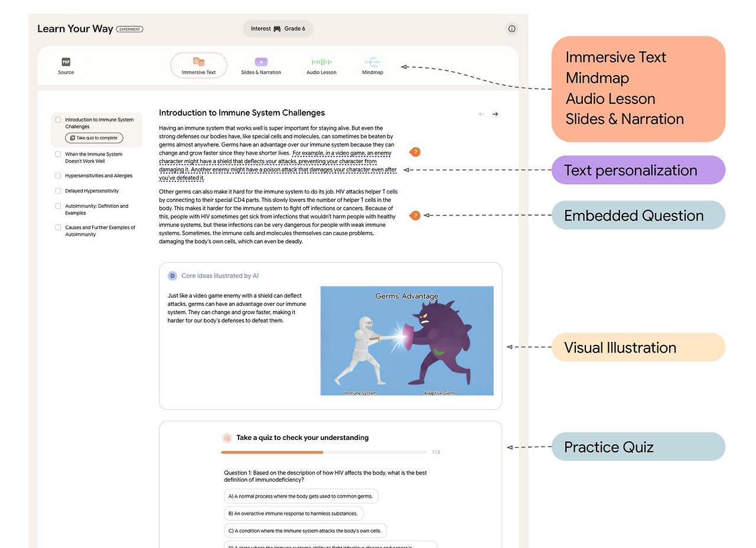Open the Interest and Grade 6 selector

tap(278, 29)
